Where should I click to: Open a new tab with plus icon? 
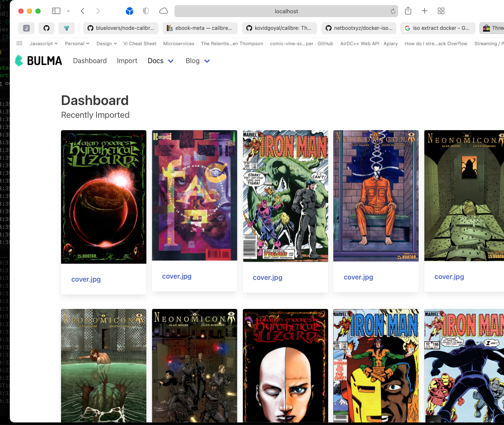(424, 11)
